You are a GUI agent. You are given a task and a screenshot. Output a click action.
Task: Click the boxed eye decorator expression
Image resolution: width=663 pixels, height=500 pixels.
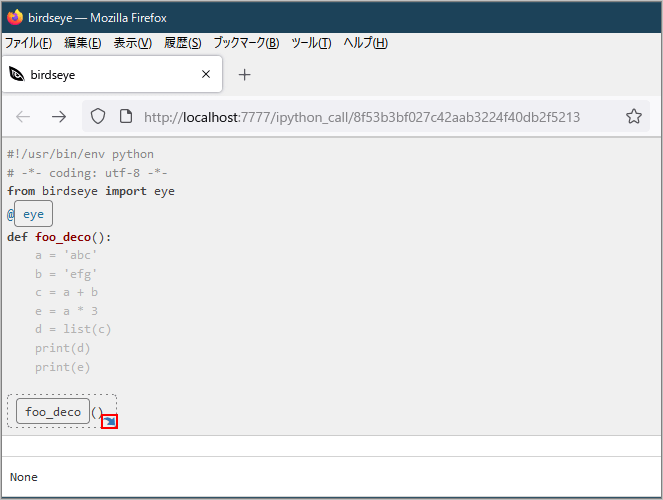click(x=33, y=214)
